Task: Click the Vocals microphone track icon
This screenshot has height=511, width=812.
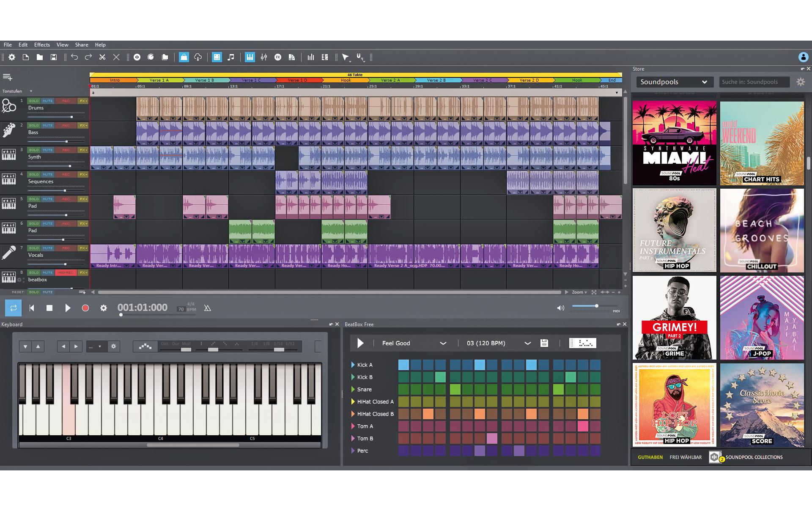Action: point(9,253)
